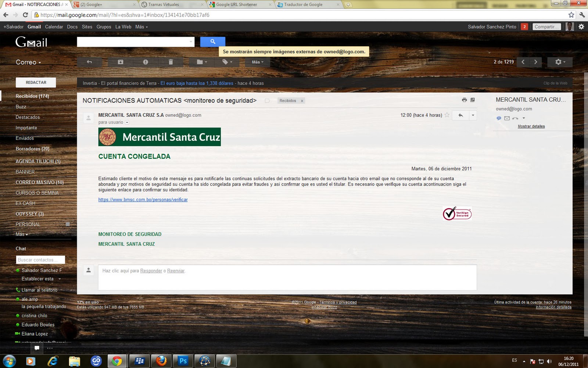Image resolution: width=588 pixels, height=368 pixels.
Task: Expand search options arrow in search box
Action: point(191,42)
